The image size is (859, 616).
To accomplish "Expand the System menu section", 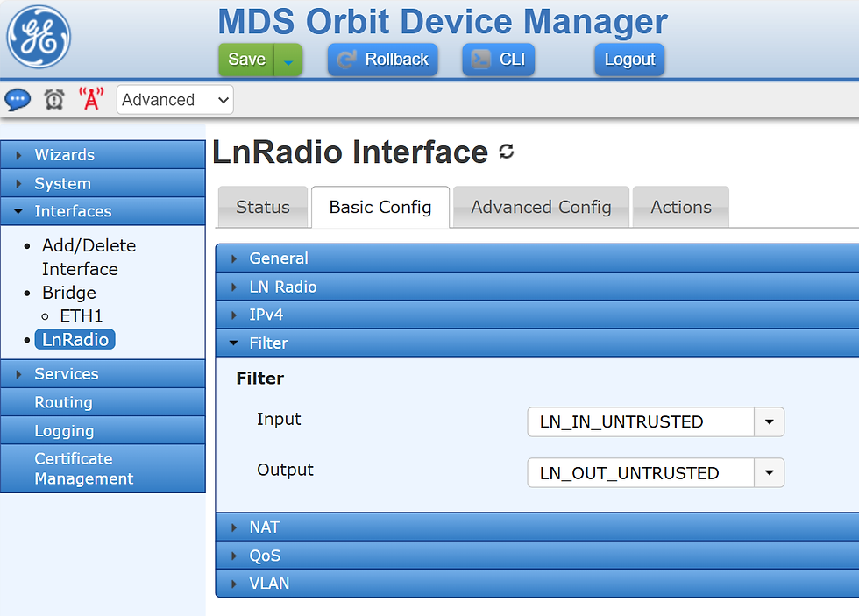I will tap(103, 183).
